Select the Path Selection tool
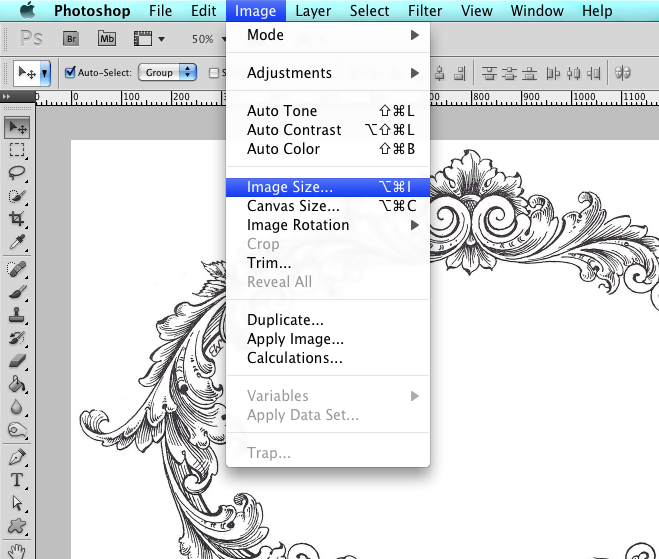 (17, 503)
